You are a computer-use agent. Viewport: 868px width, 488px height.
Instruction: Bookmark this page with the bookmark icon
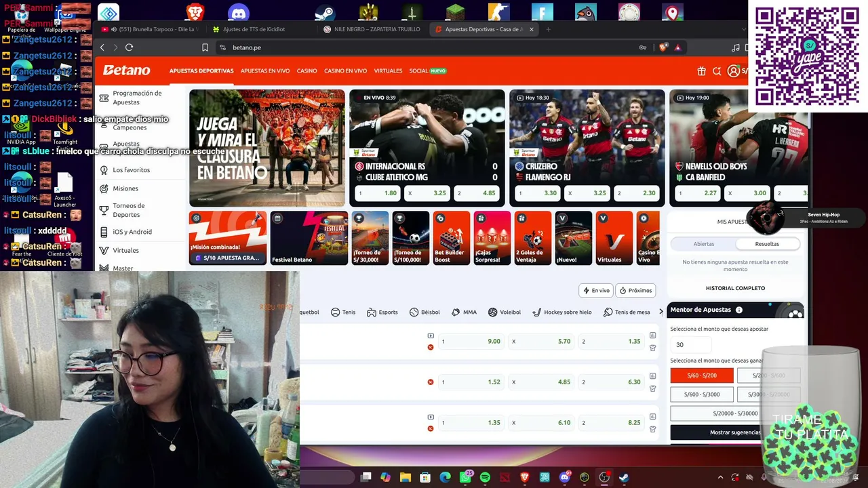205,47
